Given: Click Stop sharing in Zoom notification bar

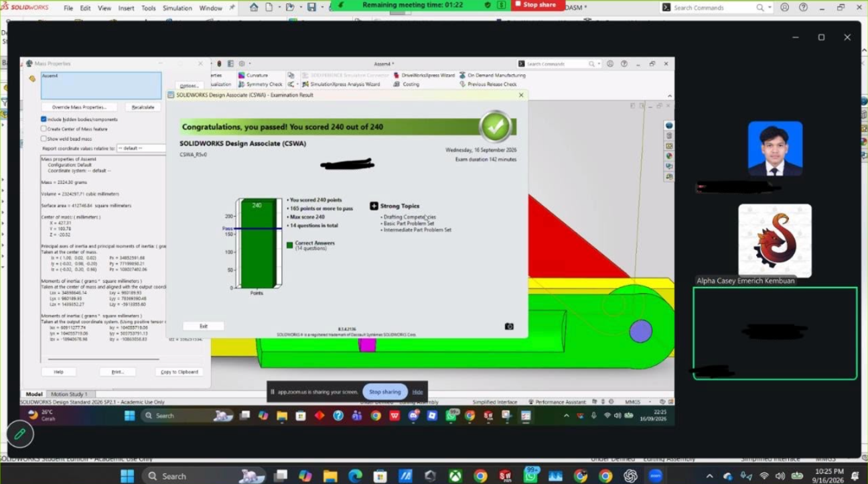Looking at the screenshot, I should point(385,391).
